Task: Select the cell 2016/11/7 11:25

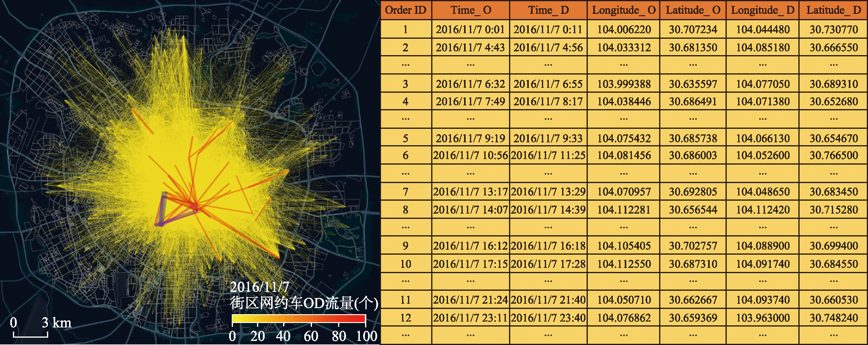Action: pyautogui.click(x=548, y=155)
